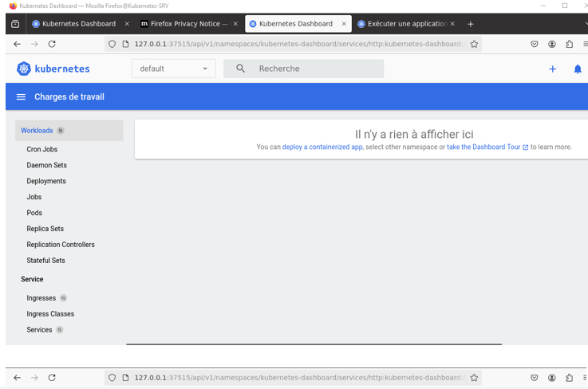Click the Kubernetes logo icon
Screen dimensions: 588x389
click(x=24, y=69)
